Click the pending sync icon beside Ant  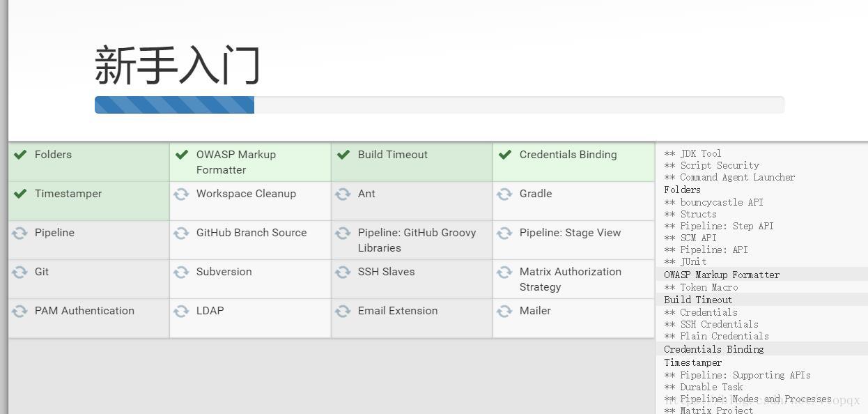pyautogui.click(x=343, y=194)
